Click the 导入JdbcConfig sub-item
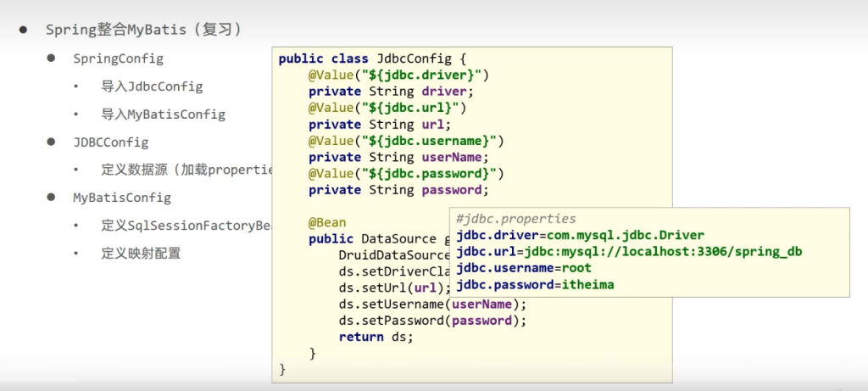This screenshot has height=391, width=868. click(152, 87)
